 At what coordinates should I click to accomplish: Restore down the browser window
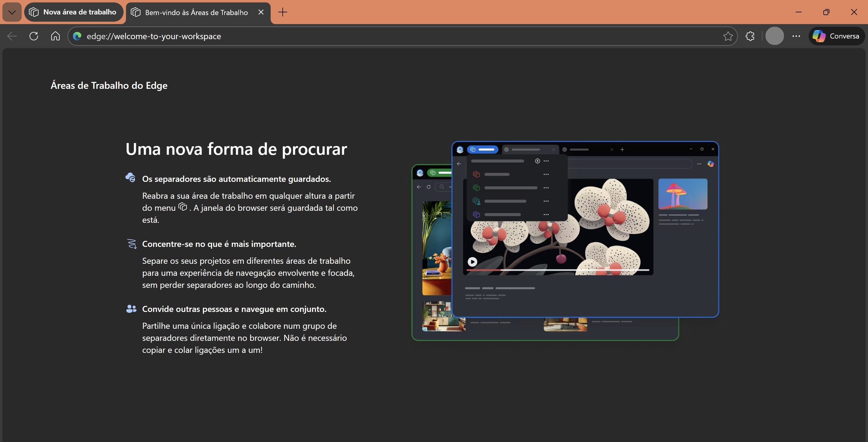pyautogui.click(x=826, y=12)
